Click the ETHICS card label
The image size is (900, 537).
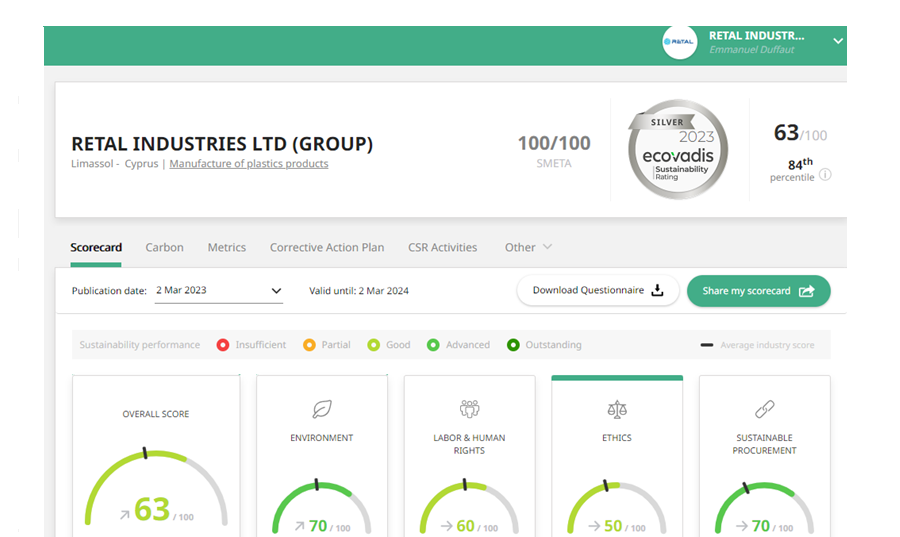[x=616, y=438]
